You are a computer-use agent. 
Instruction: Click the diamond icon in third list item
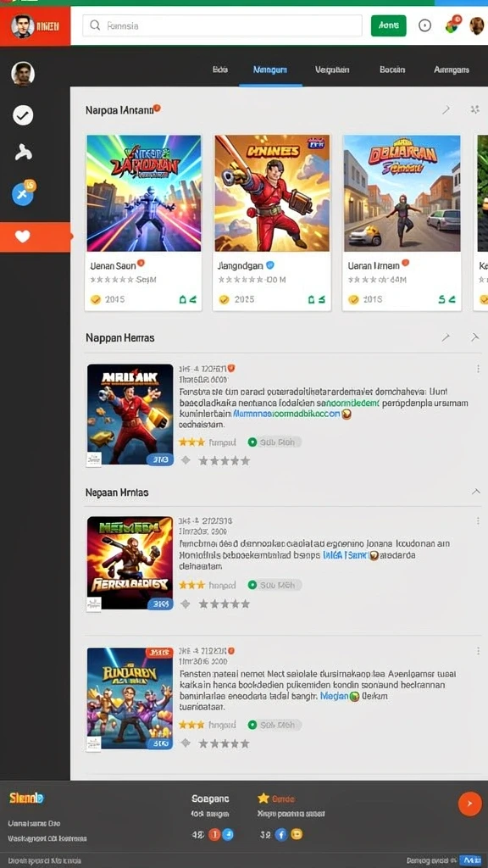[x=186, y=743]
